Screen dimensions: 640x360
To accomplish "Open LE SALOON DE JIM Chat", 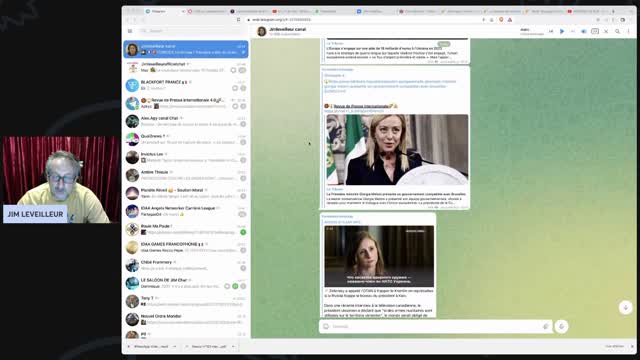I will (x=186, y=283).
